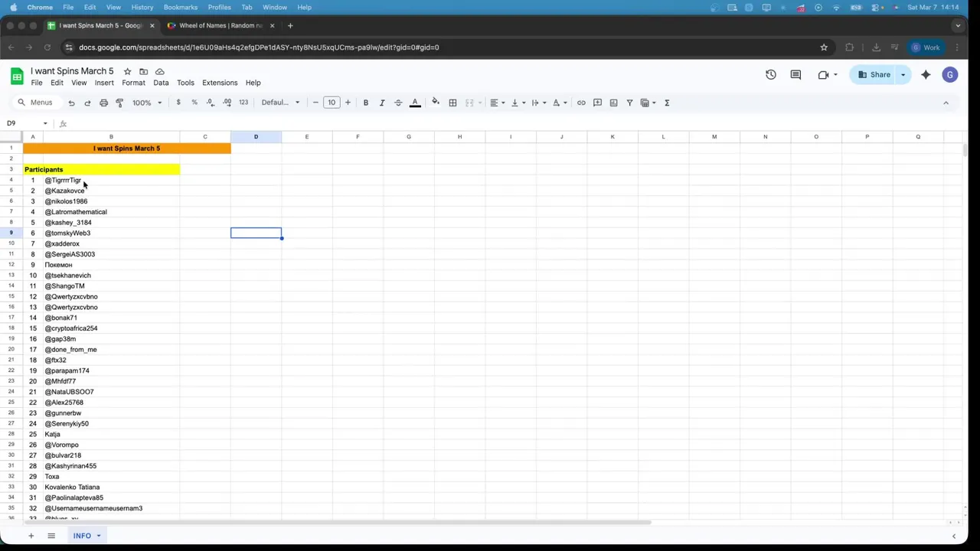Click the font size field
The height and width of the screenshot is (551, 980).
[x=332, y=103]
